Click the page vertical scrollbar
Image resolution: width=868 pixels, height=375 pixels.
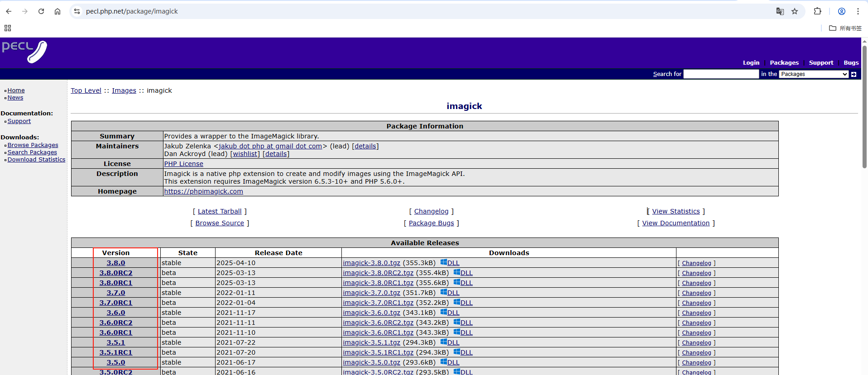pyautogui.click(x=864, y=106)
